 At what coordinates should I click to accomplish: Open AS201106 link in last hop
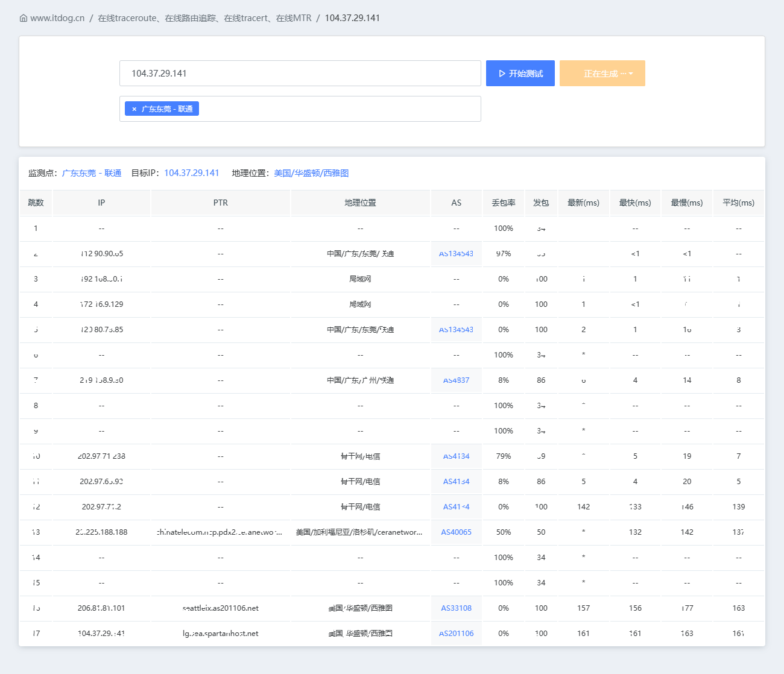pyautogui.click(x=457, y=634)
